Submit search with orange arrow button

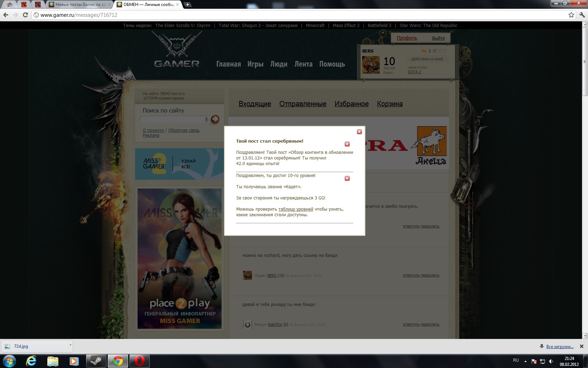coord(215,119)
